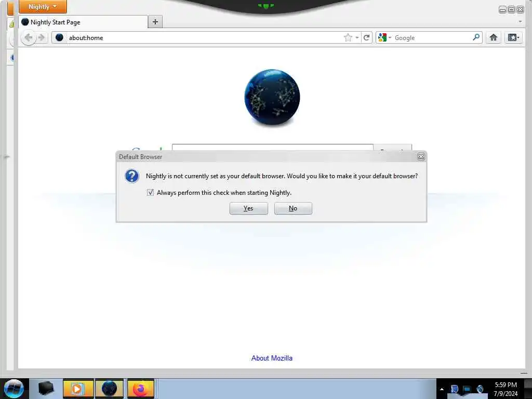Switch to Nightly in the taskbar
This screenshot has height=399, width=532.
(x=109, y=389)
